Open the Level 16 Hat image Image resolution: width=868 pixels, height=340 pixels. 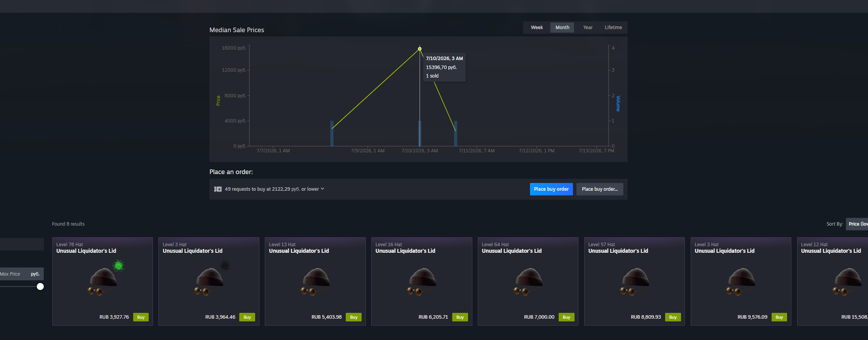pyautogui.click(x=422, y=282)
